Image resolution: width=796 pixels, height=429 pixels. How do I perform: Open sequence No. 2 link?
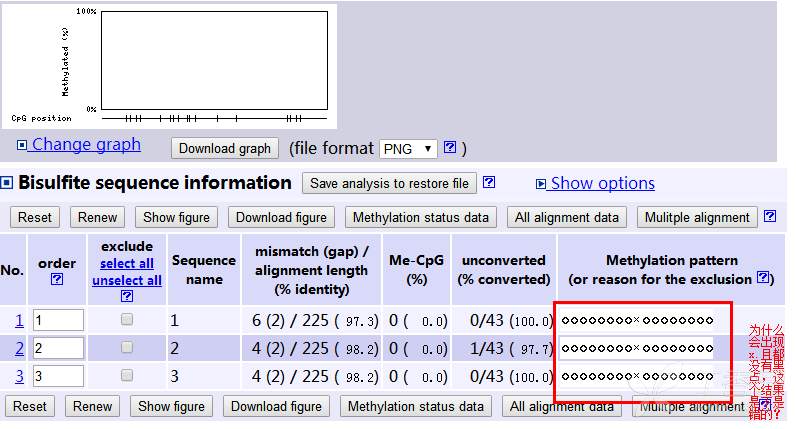tap(19, 348)
